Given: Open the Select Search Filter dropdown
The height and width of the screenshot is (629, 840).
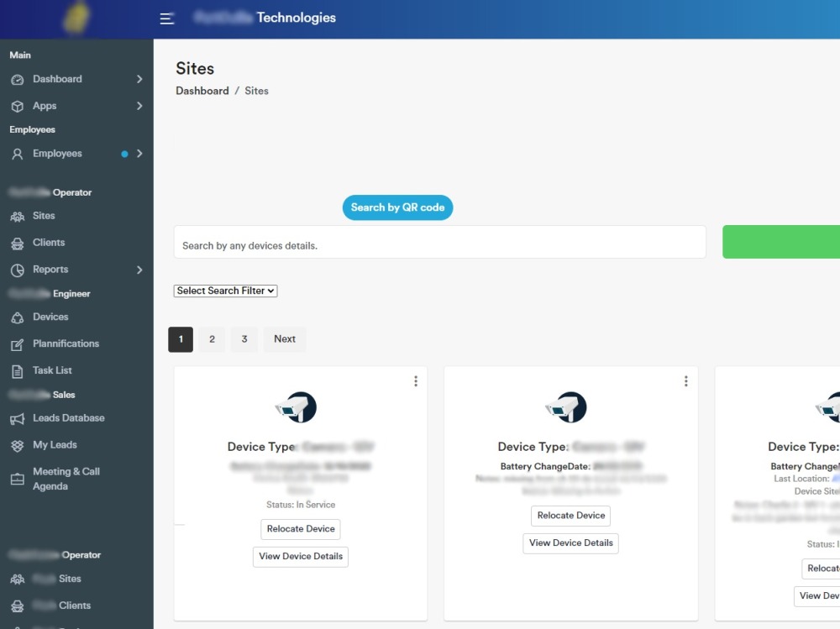Looking at the screenshot, I should click(225, 291).
